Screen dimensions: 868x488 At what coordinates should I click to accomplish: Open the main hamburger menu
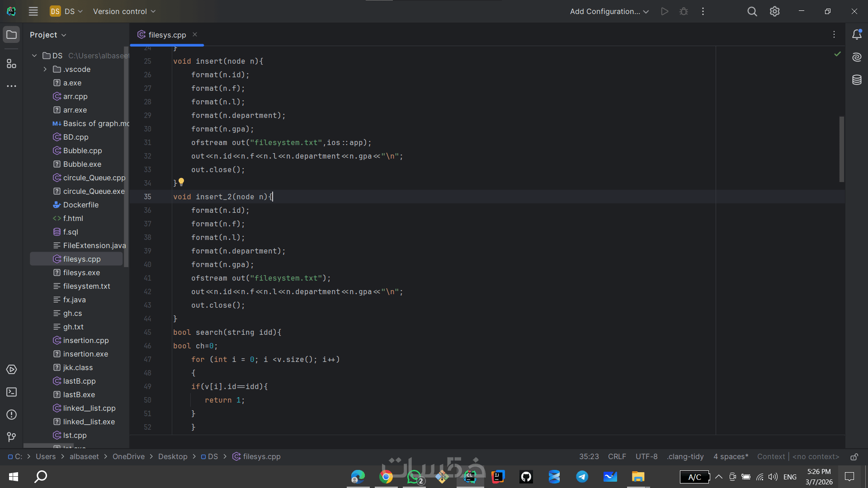33,11
